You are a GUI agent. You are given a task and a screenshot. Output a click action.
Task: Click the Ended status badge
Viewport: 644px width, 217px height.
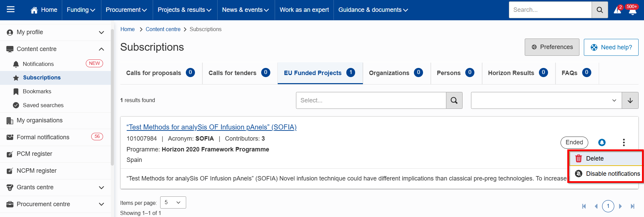pyautogui.click(x=574, y=143)
